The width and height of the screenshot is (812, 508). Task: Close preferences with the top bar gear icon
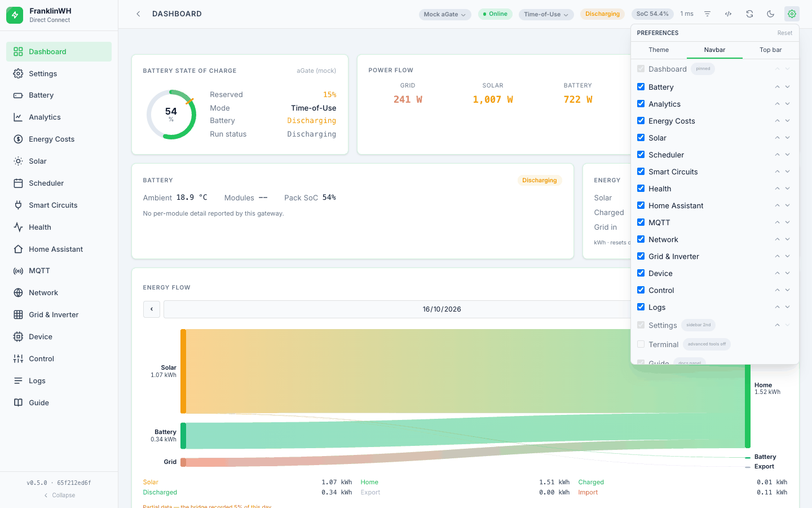792,14
